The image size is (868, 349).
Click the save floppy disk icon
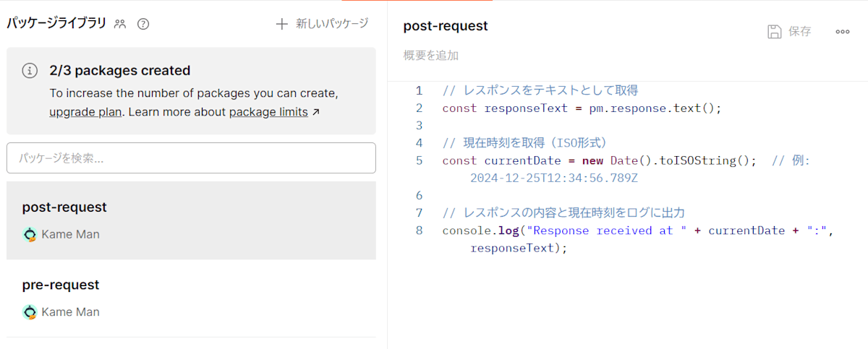(x=775, y=31)
